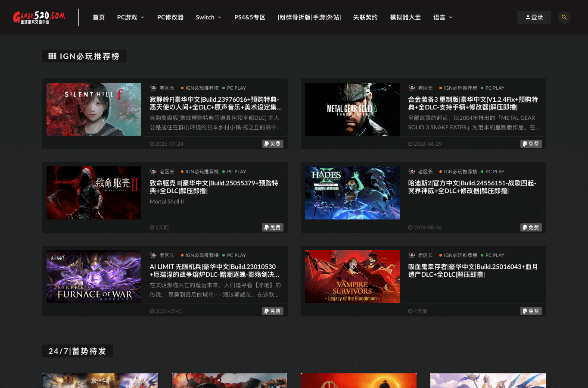The width and height of the screenshot is (588, 388).
Task: Click 免费 badge on 吸血鬼幸存者 card
Action: [x=531, y=311]
